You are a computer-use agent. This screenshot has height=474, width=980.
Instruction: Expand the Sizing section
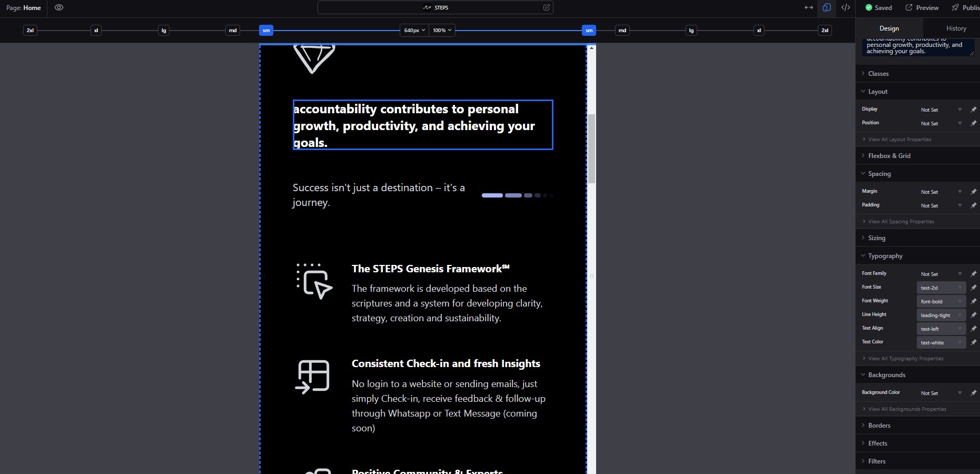click(918, 238)
